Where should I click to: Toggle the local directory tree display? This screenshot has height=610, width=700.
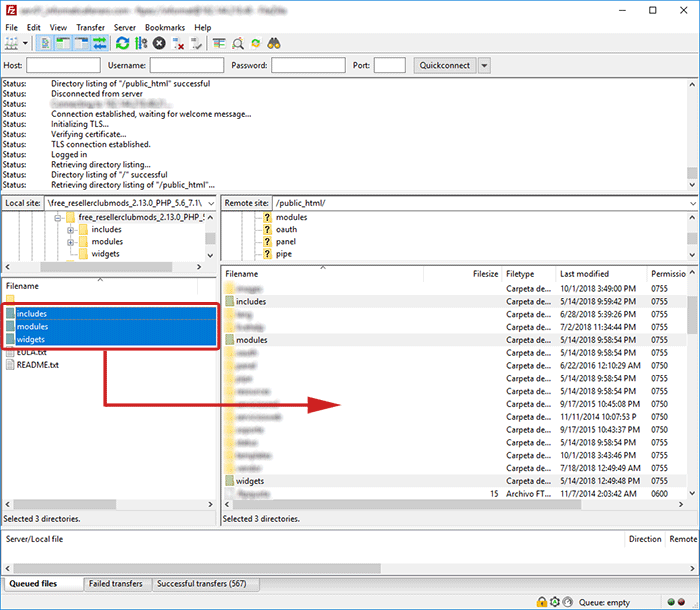pos(63,43)
